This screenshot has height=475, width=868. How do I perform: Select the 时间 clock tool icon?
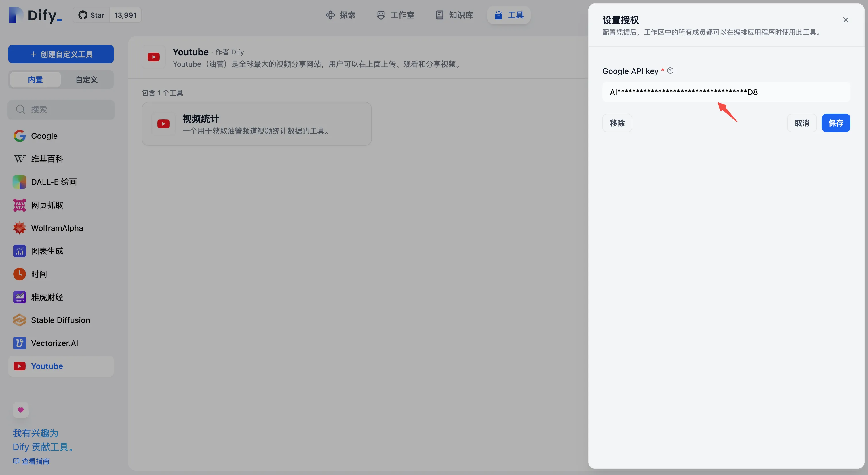tap(19, 274)
